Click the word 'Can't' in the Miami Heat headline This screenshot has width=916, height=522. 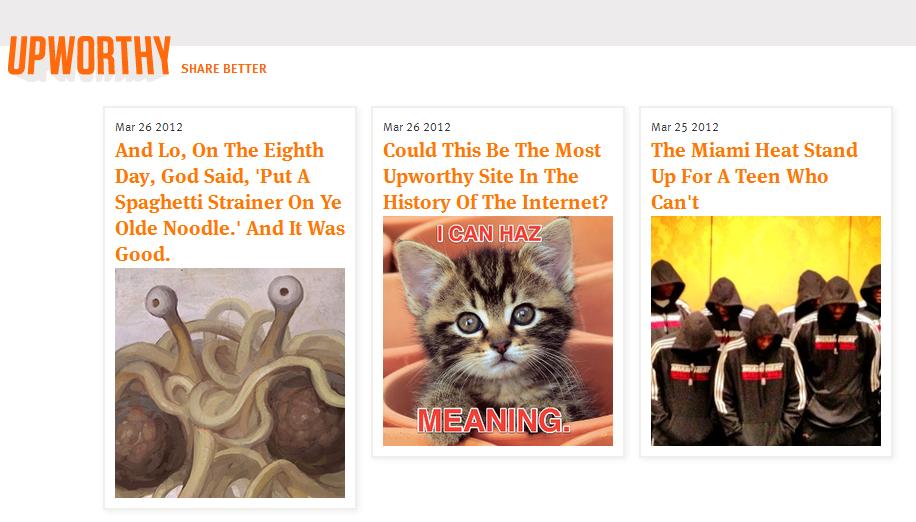tap(675, 202)
